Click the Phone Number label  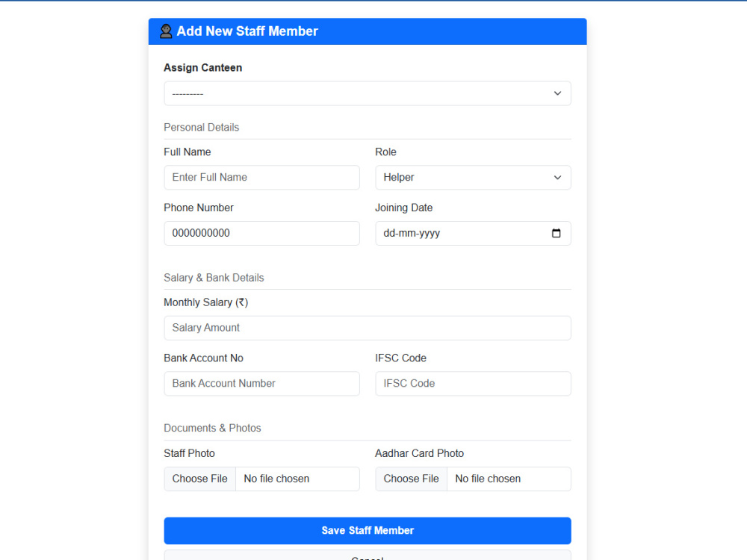(x=199, y=208)
